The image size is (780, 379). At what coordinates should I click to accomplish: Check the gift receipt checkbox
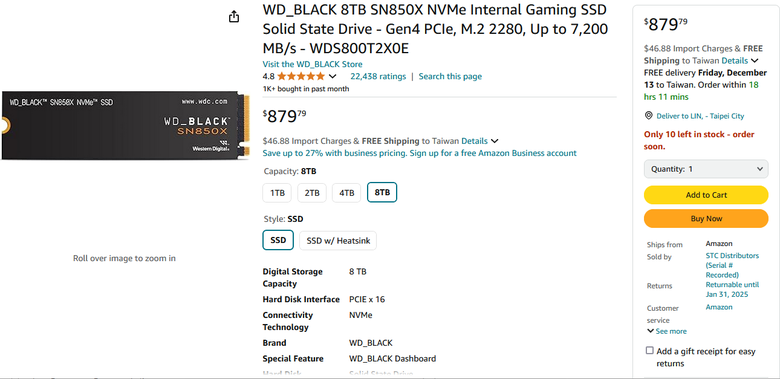coord(650,351)
